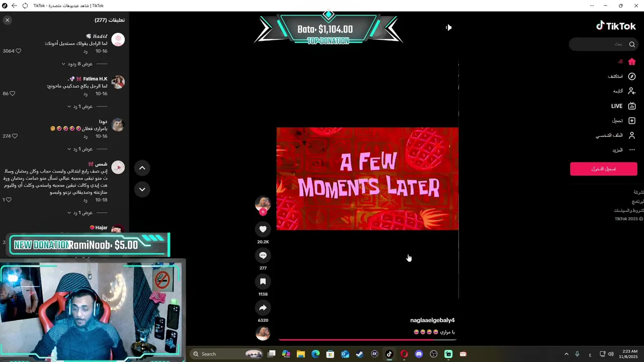This screenshot has height=362, width=644.
Task: Open the LIVE section
Action: point(623,106)
